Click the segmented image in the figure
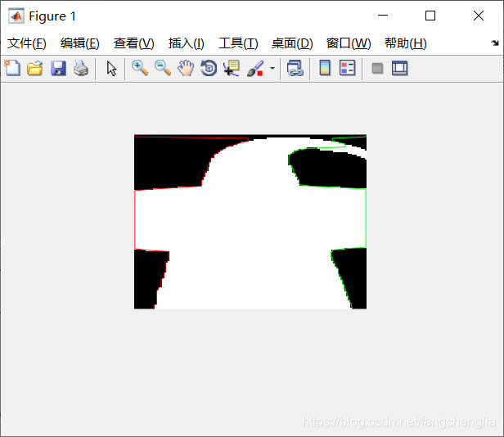 coord(250,222)
